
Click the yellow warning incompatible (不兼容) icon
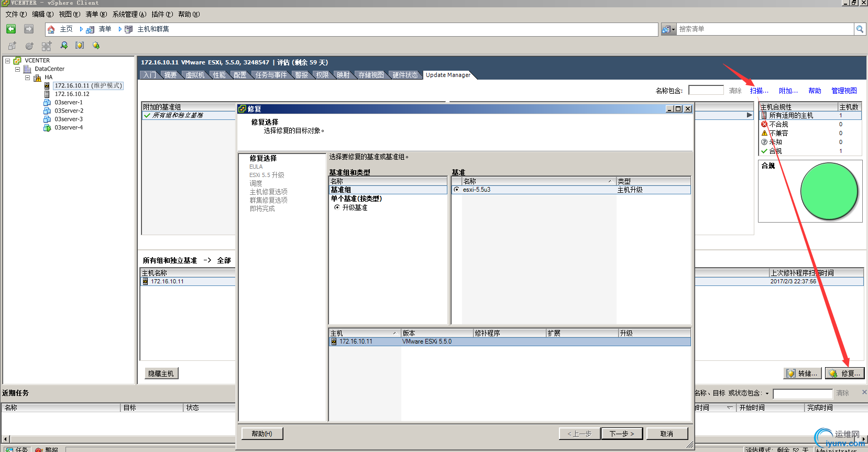(764, 133)
